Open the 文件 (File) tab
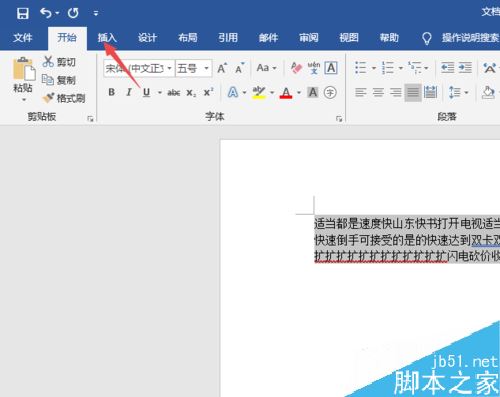The width and height of the screenshot is (500, 397). (x=23, y=38)
